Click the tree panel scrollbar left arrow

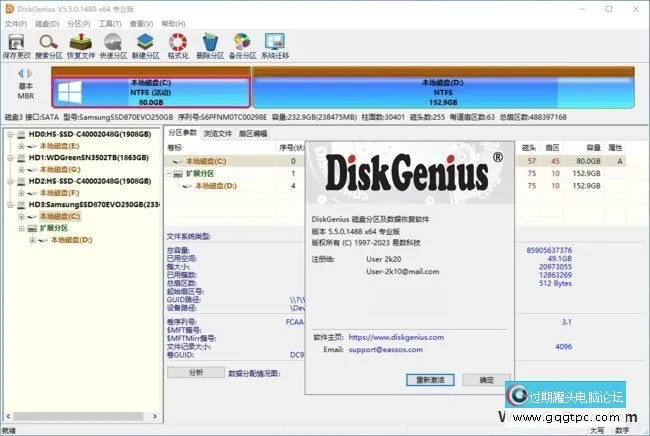[8, 416]
